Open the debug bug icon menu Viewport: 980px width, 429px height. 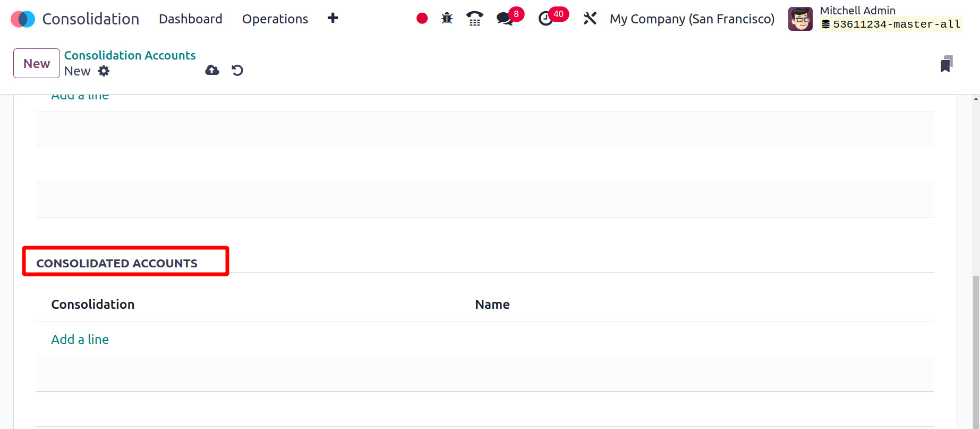coord(447,19)
